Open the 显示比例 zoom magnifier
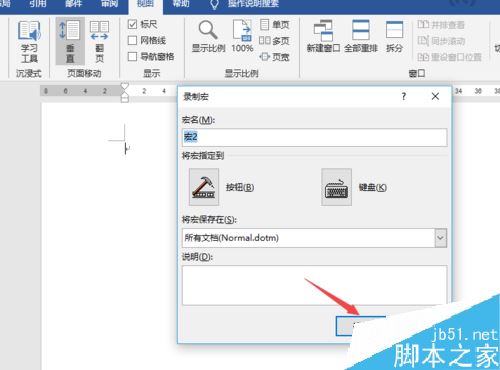The image size is (500, 370). click(x=208, y=37)
